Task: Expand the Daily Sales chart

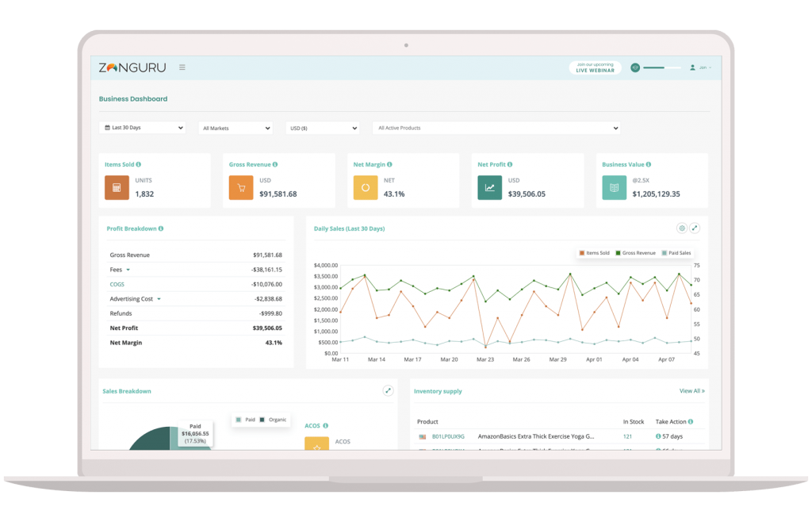Action: (x=695, y=228)
